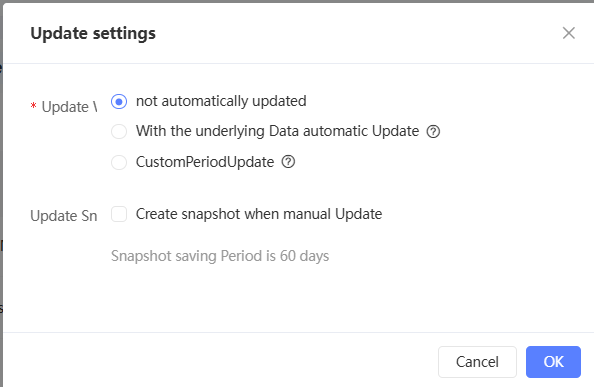Click the 'Snapshot saving Period is 60 days' hint
Image resolution: width=594 pixels, height=387 pixels.
pyautogui.click(x=220, y=256)
